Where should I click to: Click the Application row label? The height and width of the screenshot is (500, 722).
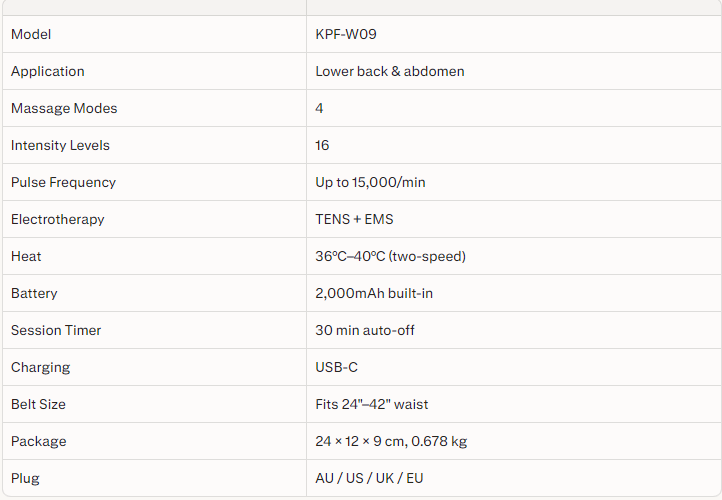(48, 71)
